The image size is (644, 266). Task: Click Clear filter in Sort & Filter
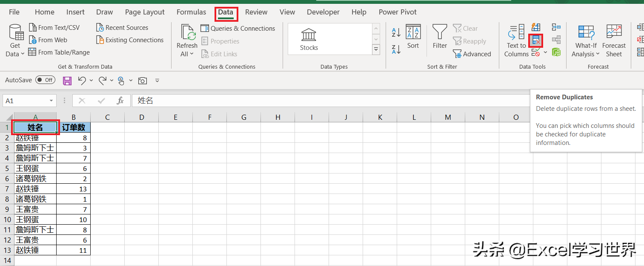[465, 29]
